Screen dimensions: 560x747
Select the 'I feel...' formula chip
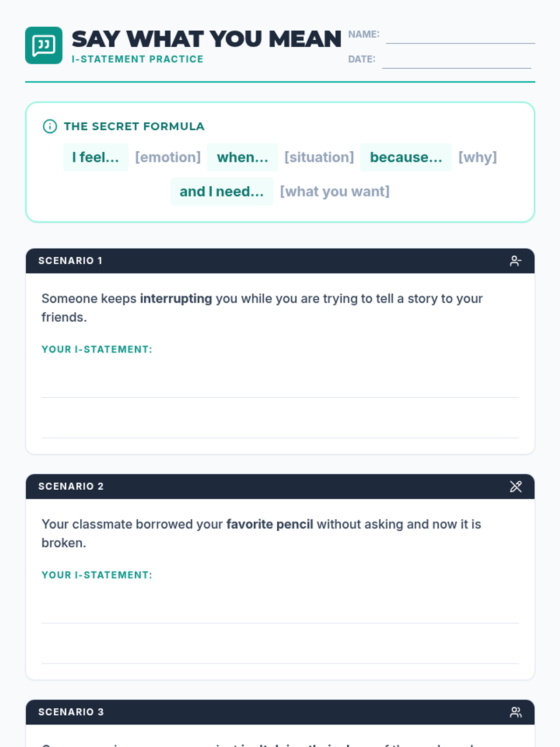(96, 157)
